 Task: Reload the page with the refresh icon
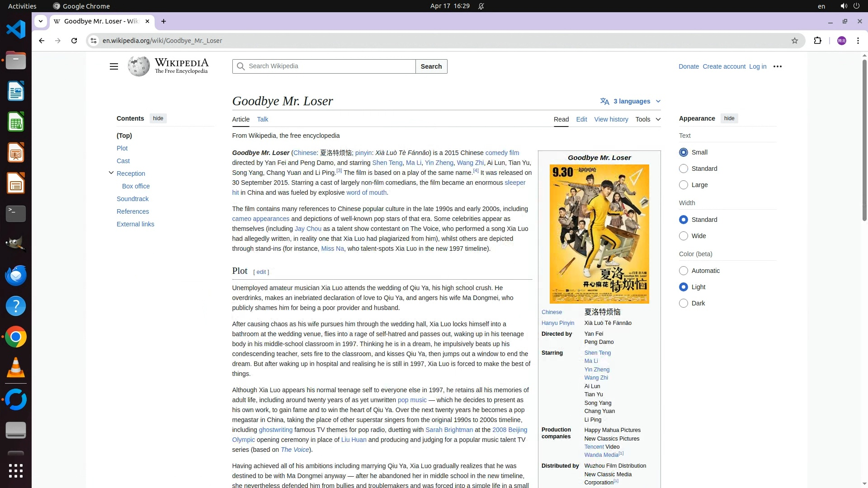(74, 41)
